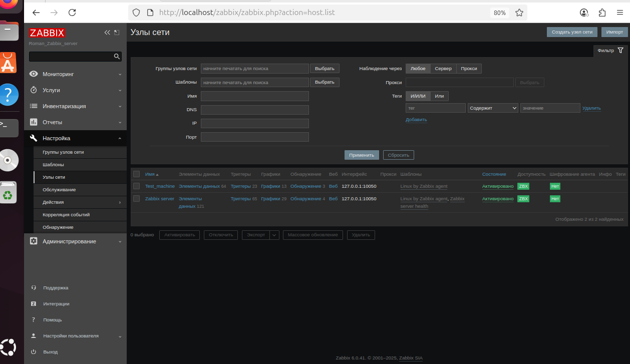Click Добавить tag link
This screenshot has height=364, width=630.
416,120
